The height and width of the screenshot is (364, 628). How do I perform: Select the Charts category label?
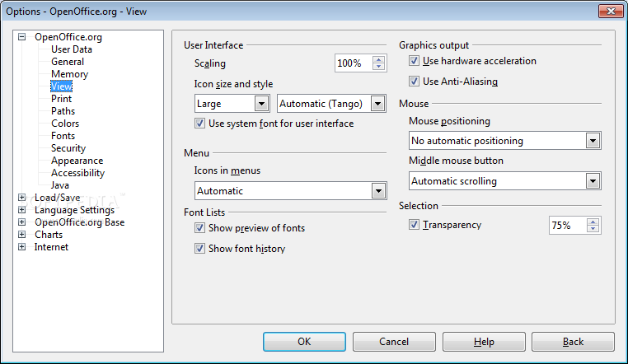coord(49,235)
